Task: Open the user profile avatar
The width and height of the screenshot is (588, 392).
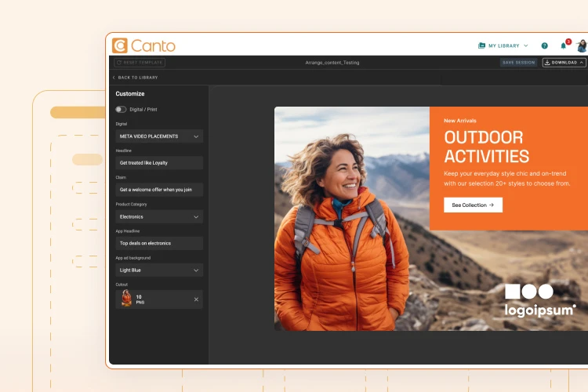Action: point(583,45)
